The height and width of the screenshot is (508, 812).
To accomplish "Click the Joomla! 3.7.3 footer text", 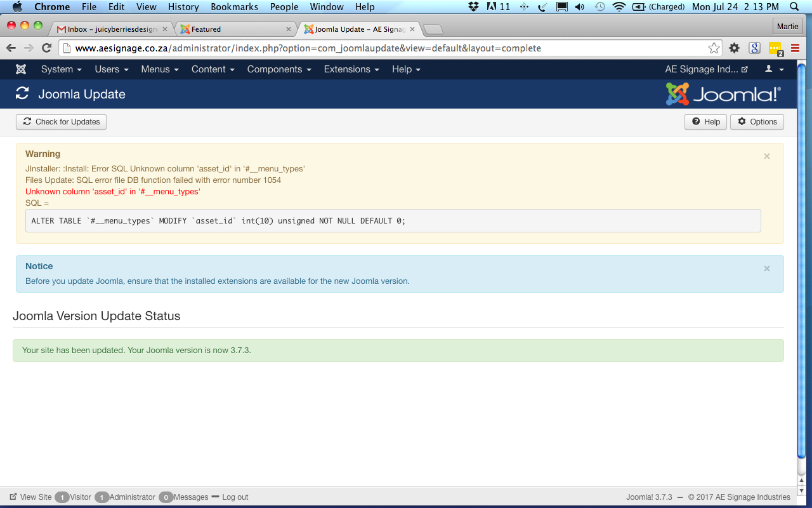I will coord(649,497).
